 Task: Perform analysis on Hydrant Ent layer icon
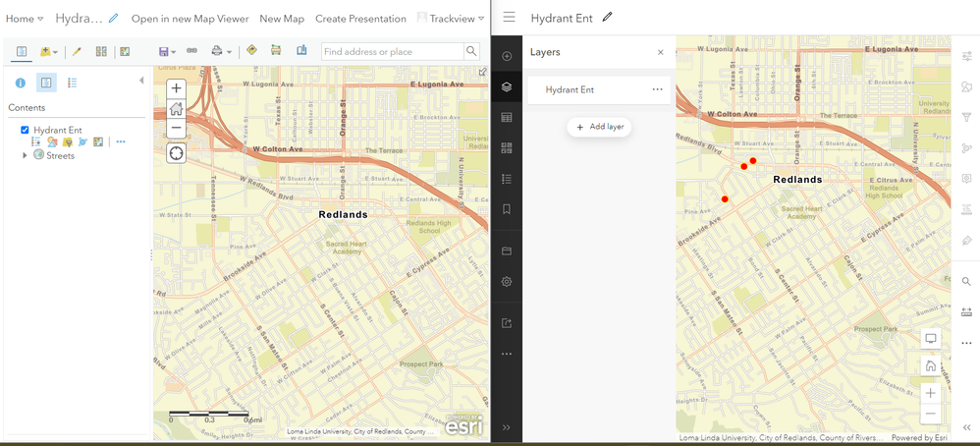(82, 142)
